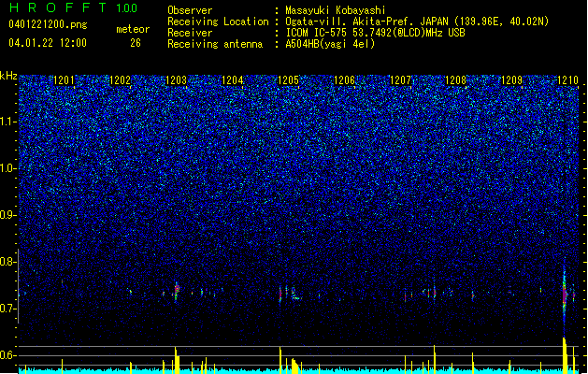Click the 1201 time marker
588x374 pixels.
tap(65, 80)
